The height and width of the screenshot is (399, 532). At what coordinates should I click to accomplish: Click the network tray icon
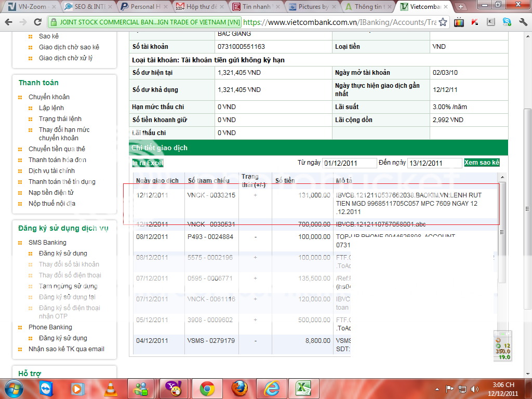click(x=462, y=389)
